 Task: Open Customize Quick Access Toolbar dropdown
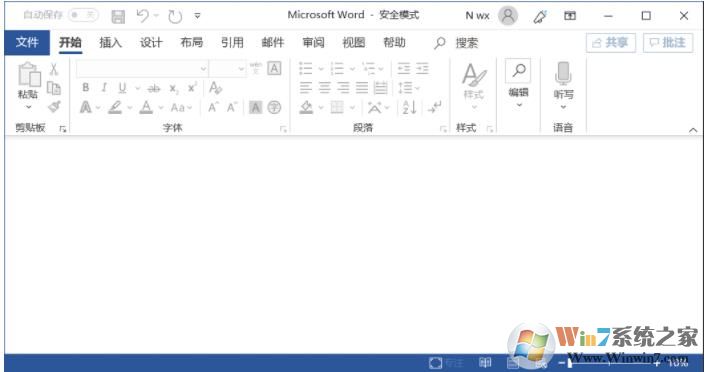(197, 16)
